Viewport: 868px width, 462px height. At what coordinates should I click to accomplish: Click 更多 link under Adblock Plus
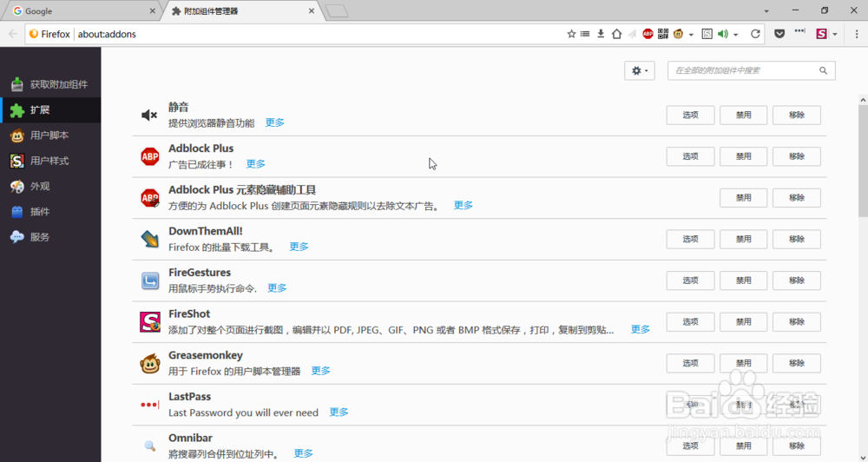coord(256,164)
